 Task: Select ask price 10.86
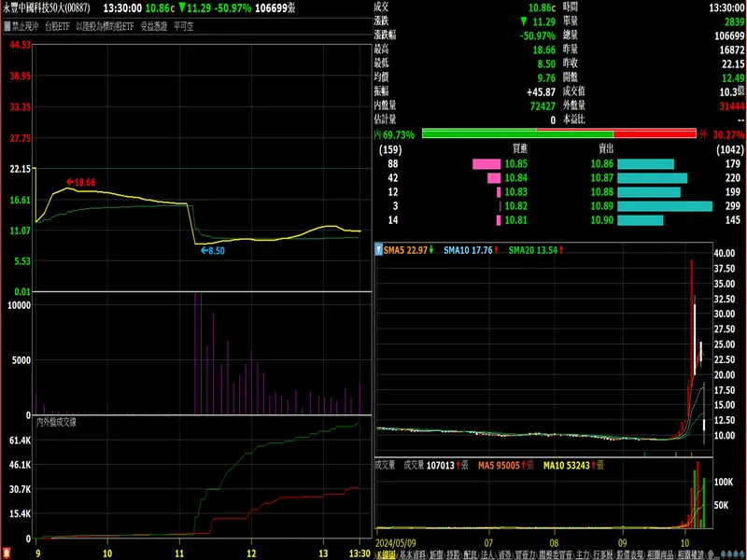pos(602,164)
